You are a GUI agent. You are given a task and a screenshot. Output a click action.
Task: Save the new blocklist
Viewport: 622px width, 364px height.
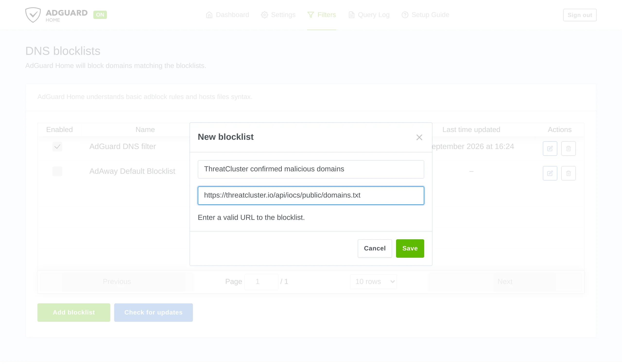coord(410,248)
